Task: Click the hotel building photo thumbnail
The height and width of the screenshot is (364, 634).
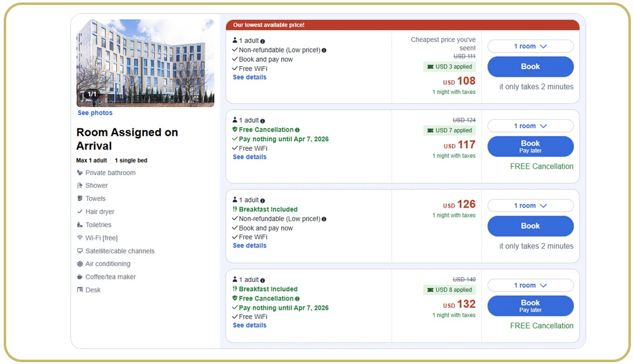Action: 145,62
